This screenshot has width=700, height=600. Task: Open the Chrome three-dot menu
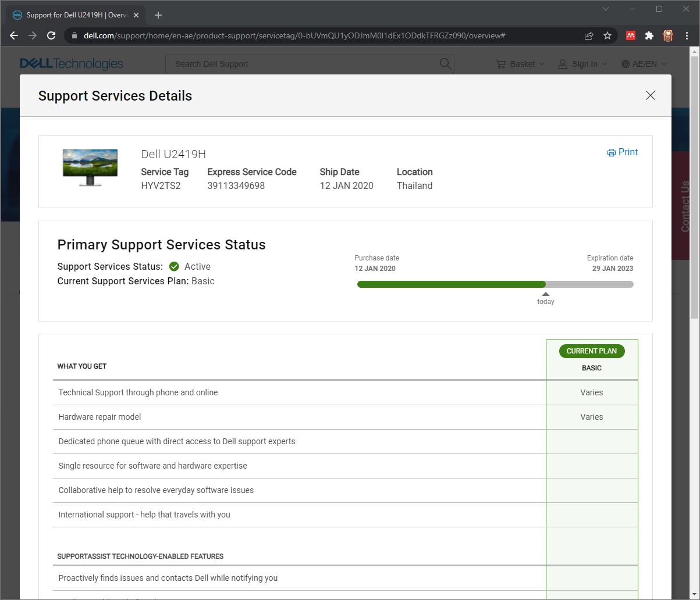687,35
